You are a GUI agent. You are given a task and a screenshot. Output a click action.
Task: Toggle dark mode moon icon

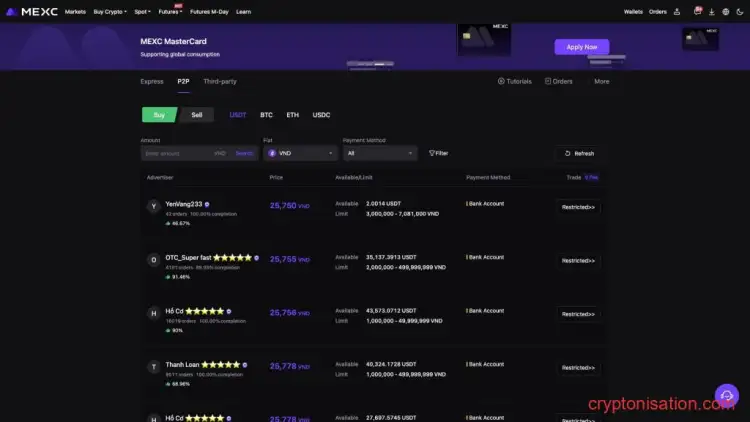coord(740,11)
